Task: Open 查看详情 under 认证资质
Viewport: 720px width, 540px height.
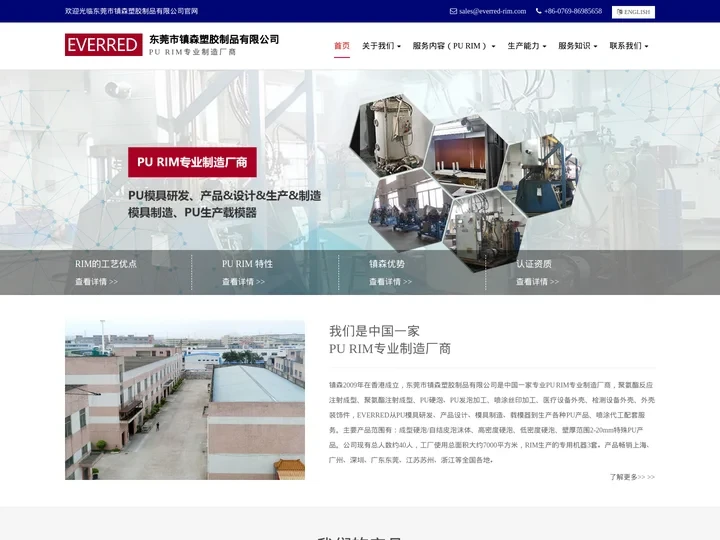Action: 537,282
